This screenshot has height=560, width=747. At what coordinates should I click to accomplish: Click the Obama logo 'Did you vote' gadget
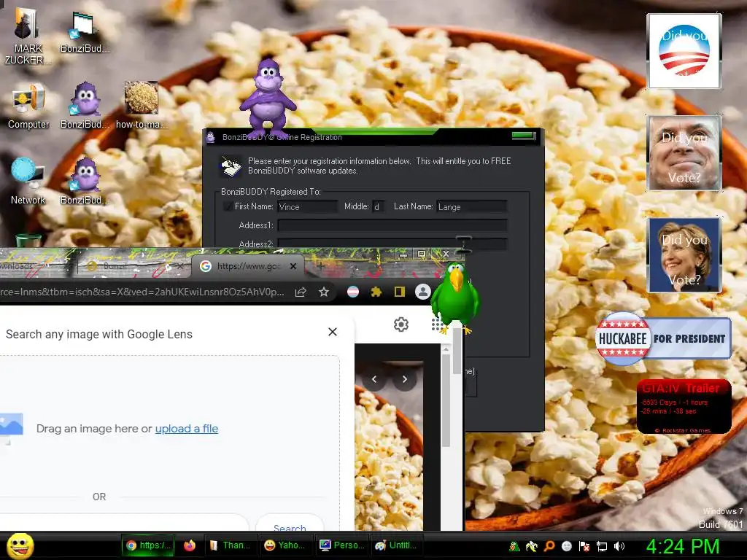tap(684, 51)
